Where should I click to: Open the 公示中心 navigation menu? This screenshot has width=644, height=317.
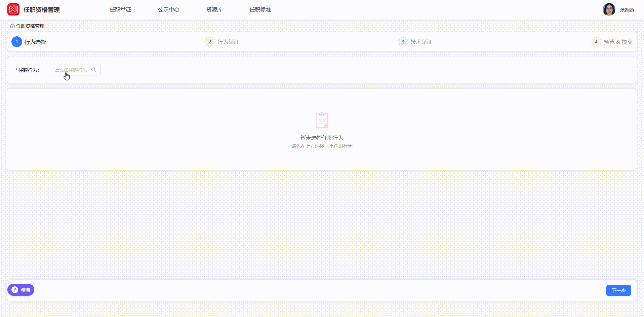(x=169, y=9)
